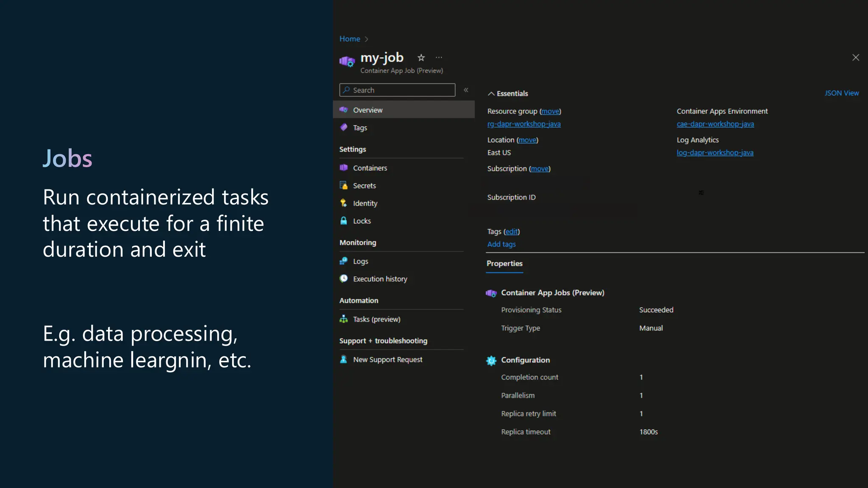Click move link next to Location
Viewport: 868px width, 488px height.
click(x=527, y=140)
